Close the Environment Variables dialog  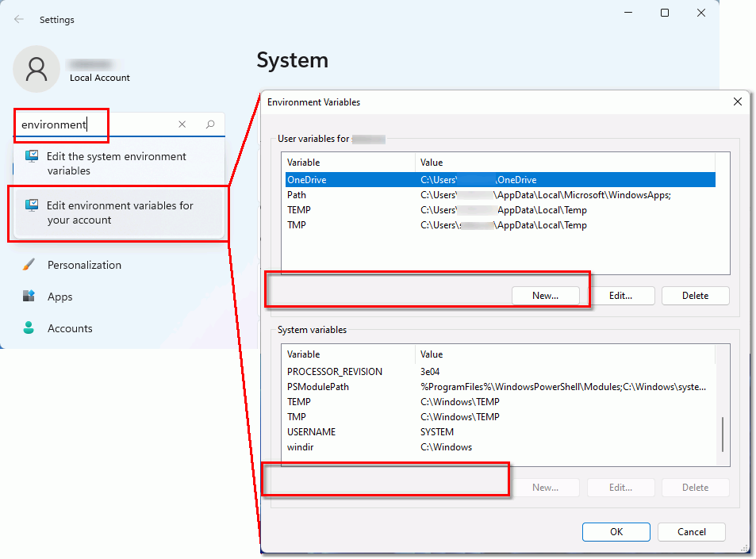(737, 101)
